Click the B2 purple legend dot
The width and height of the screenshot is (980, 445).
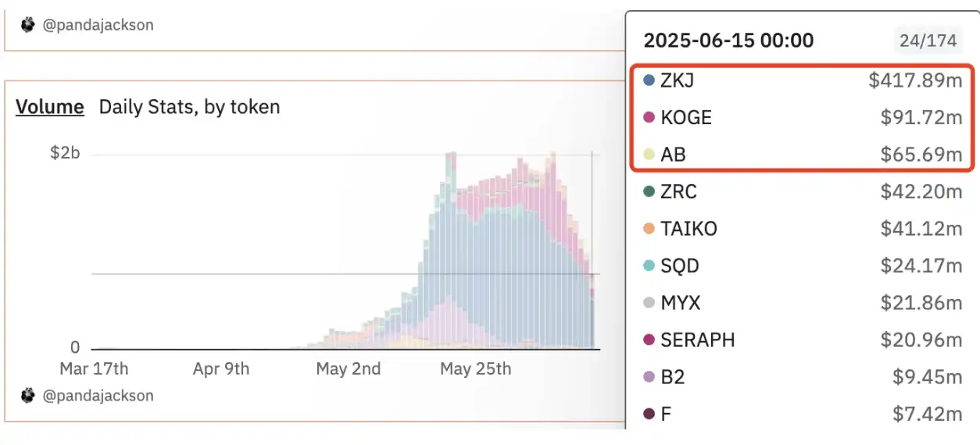649,377
